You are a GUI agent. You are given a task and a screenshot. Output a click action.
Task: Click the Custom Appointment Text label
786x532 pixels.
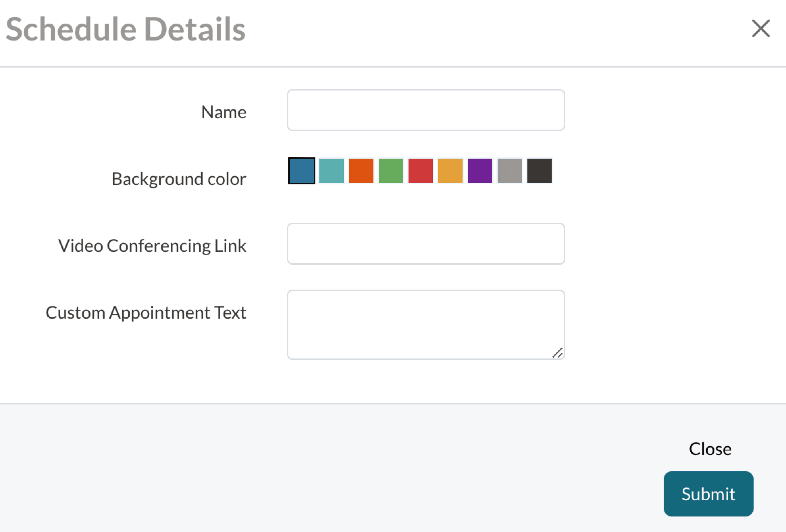146,313
